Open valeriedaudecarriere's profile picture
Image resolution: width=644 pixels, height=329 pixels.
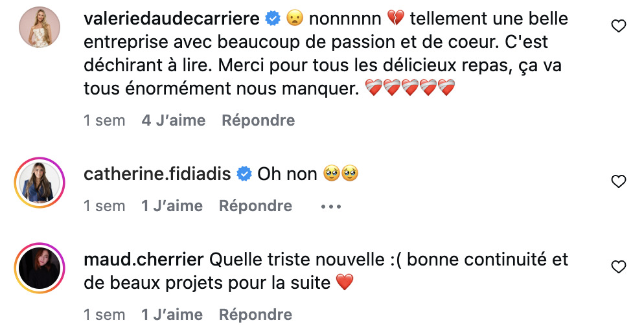[x=40, y=27]
